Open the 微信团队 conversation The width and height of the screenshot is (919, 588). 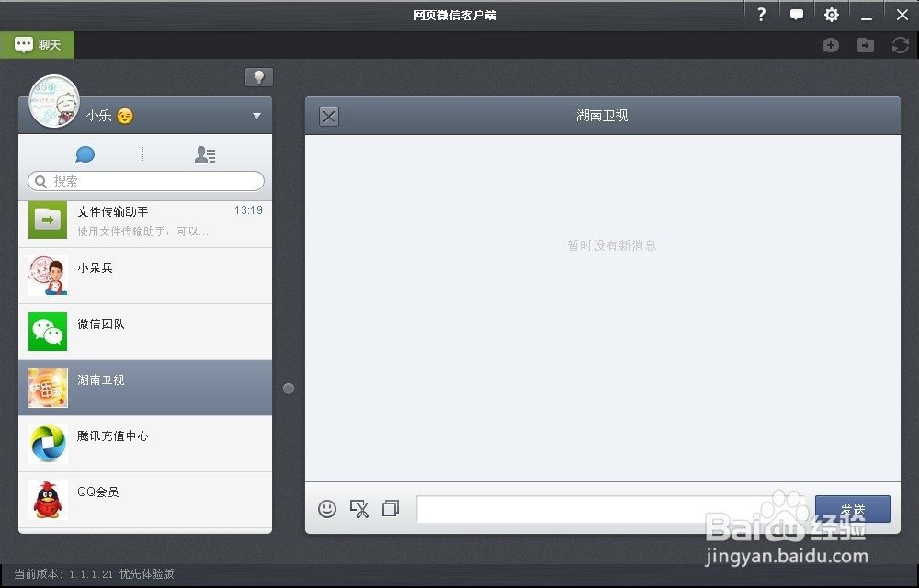(x=145, y=332)
